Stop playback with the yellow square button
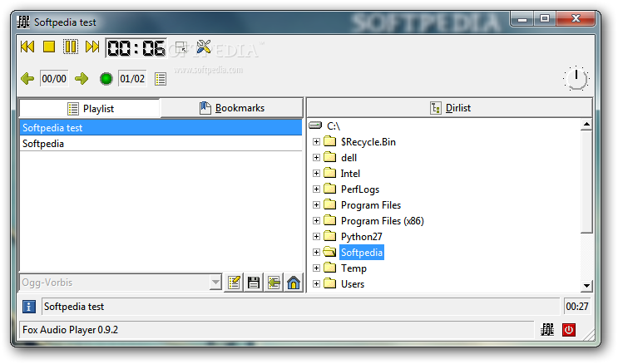618x364 pixels. pyautogui.click(x=49, y=47)
